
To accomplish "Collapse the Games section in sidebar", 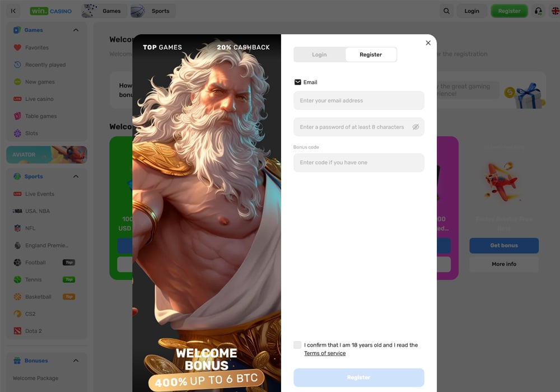I will click(x=76, y=30).
